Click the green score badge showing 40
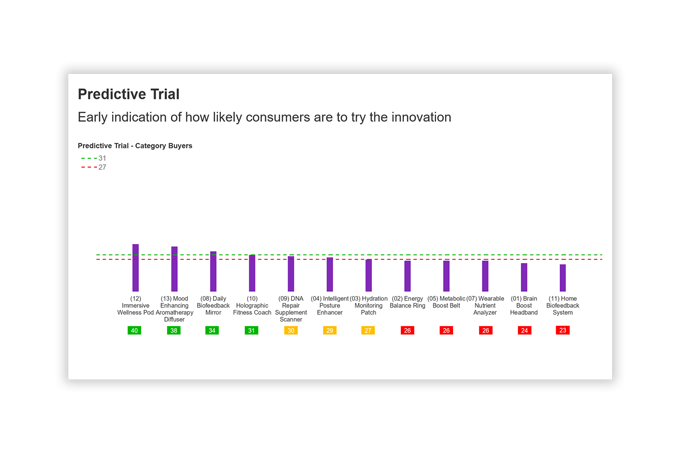The height and width of the screenshot is (453, 680). coord(135,330)
